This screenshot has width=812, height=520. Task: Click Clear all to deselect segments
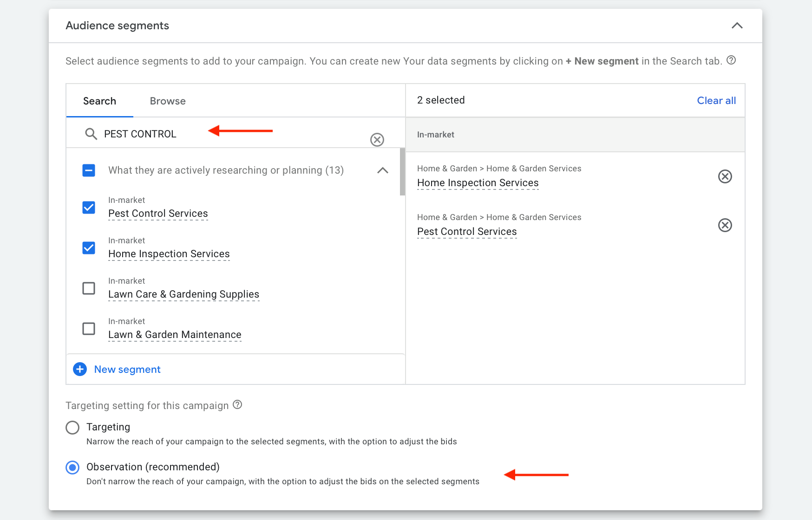pos(716,100)
